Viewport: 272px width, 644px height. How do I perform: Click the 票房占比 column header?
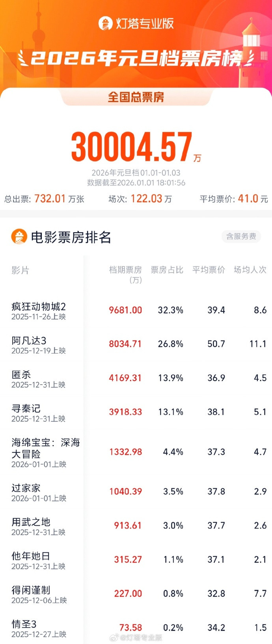tap(167, 270)
